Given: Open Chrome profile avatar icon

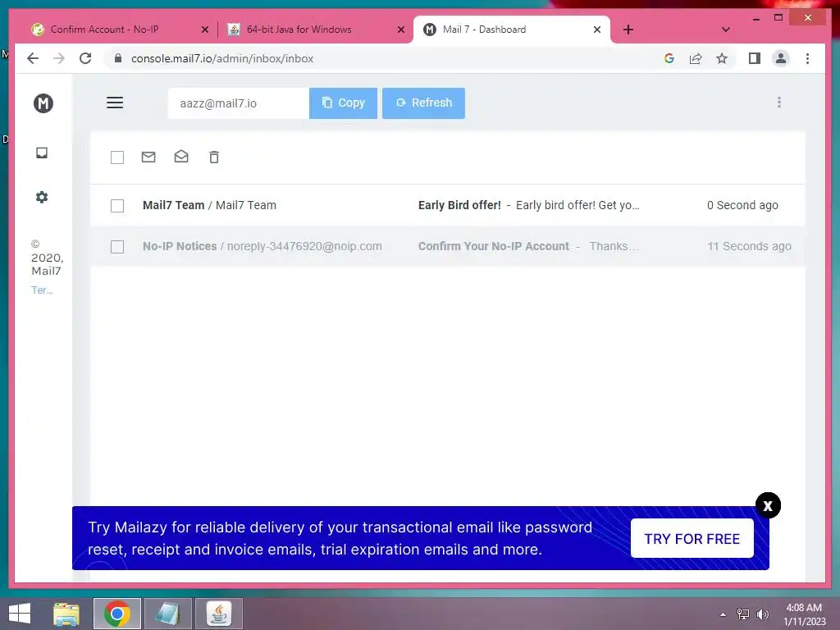Looking at the screenshot, I should (x=781, y=58).
